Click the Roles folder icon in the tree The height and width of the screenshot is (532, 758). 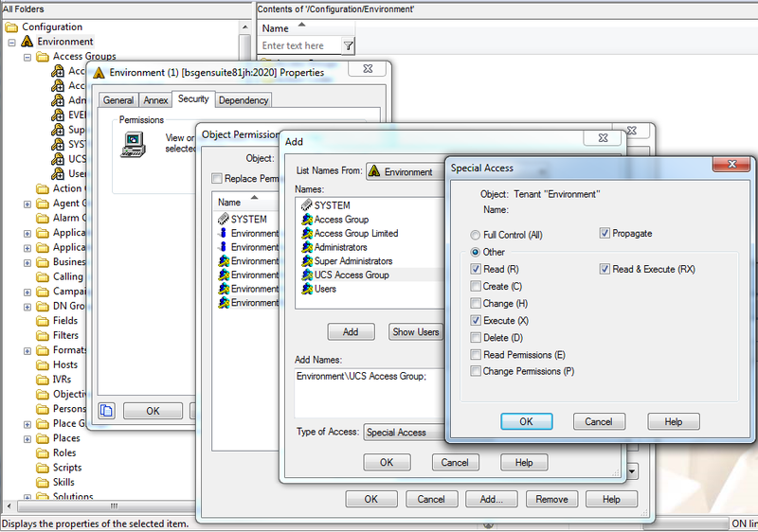[42, 453]
